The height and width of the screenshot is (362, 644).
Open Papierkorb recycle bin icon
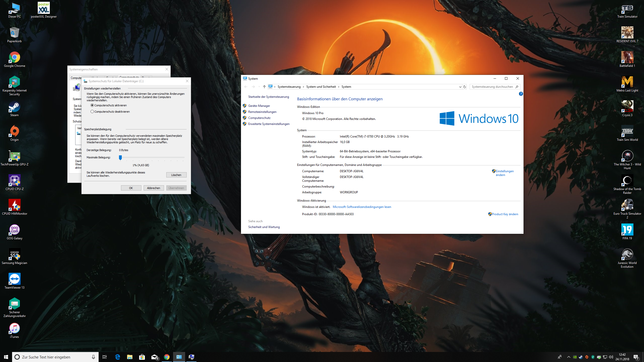[14, 35]
